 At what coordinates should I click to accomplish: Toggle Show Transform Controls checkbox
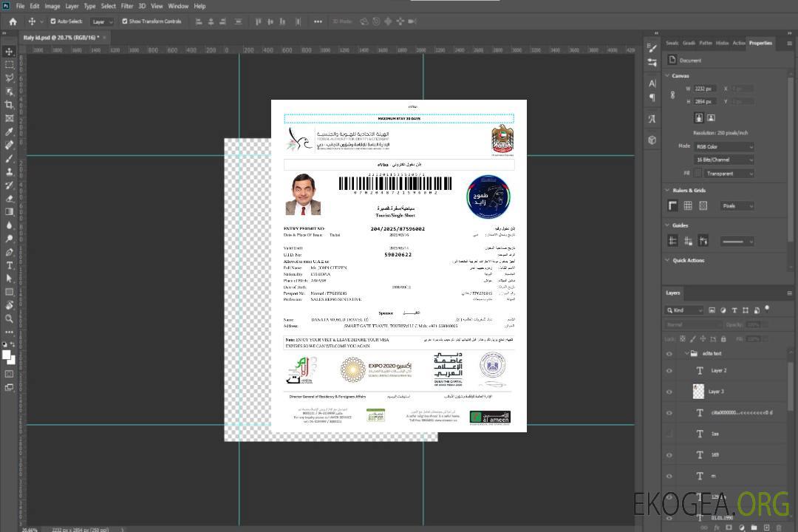(125, 21)
